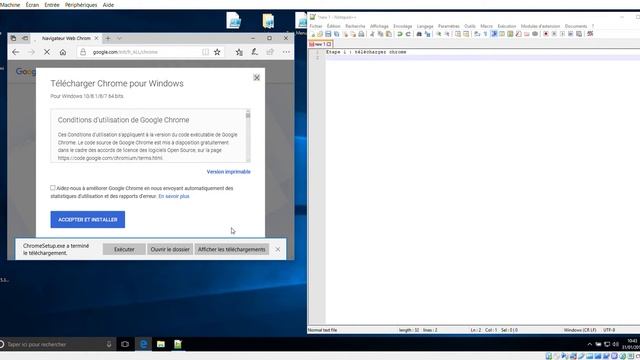Click the Edge Back arrow button

[16, 52]
